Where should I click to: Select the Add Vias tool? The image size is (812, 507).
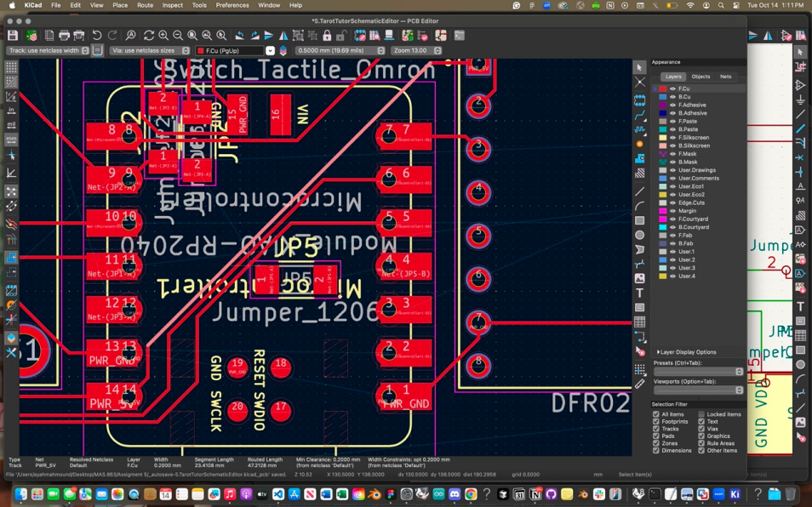pos(640,144)
